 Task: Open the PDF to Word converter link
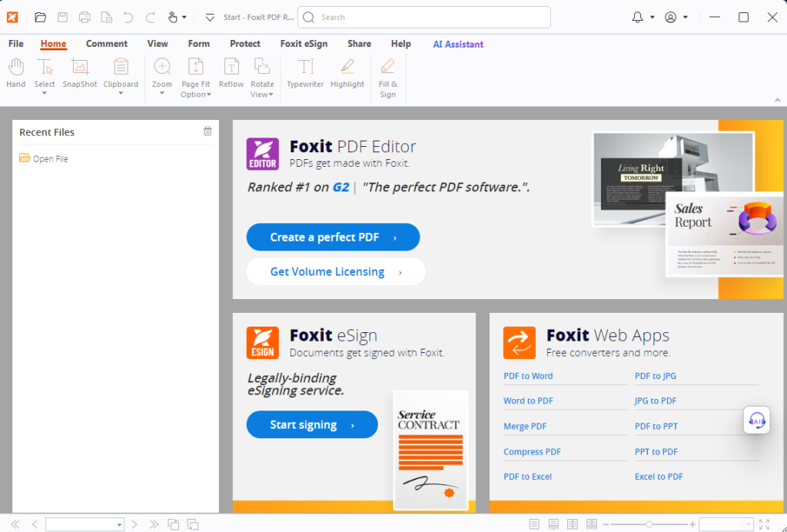(x=528, y=376)
